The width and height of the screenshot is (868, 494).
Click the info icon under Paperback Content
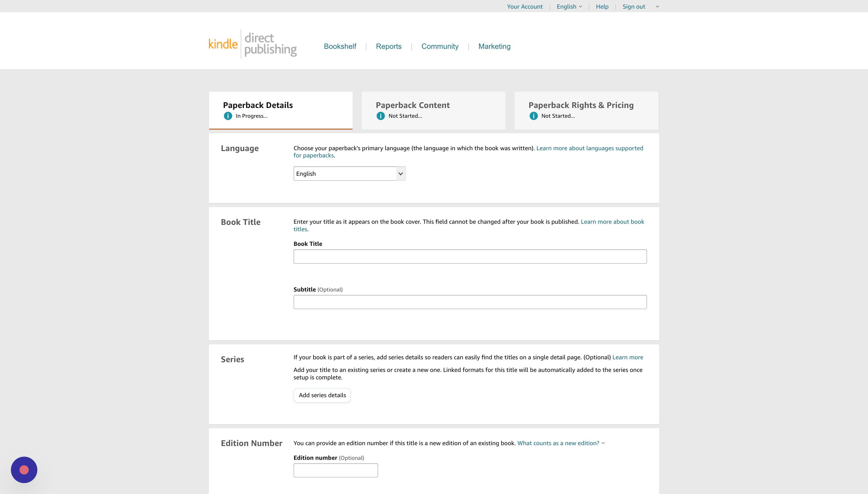click(x=380, y=116)
